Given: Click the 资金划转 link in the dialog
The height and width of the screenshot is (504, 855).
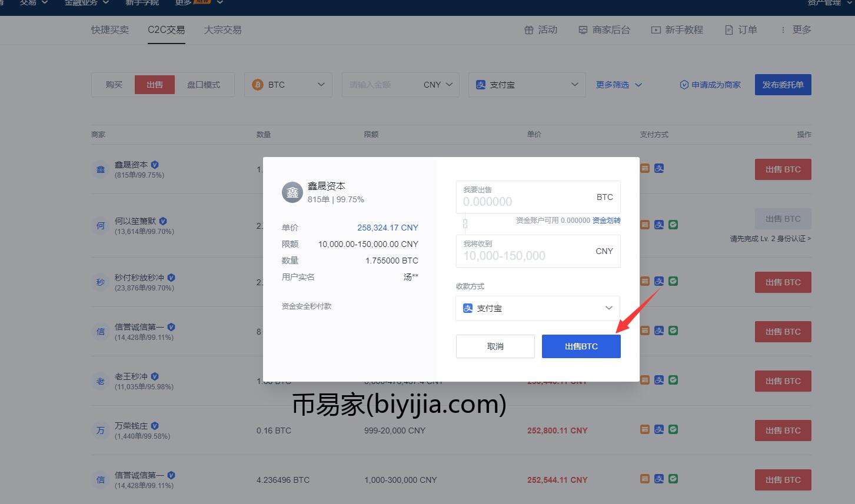Looking at the screenshot, I should click(607, 221).
